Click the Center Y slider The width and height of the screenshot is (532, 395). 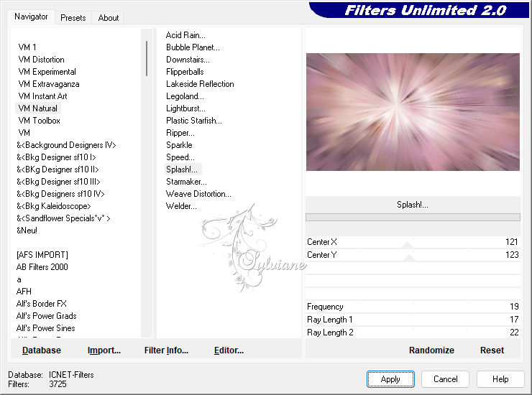click(413, 255)
